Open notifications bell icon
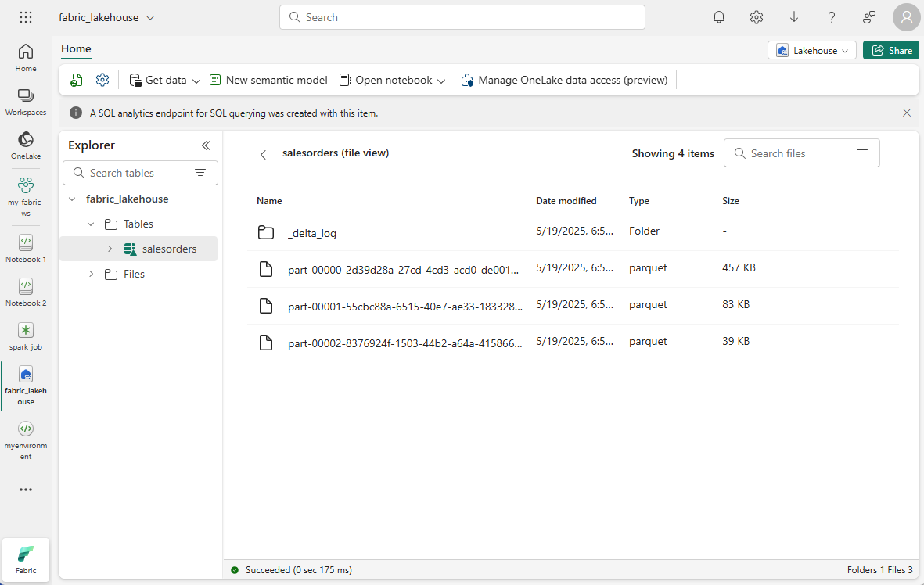 718,17
